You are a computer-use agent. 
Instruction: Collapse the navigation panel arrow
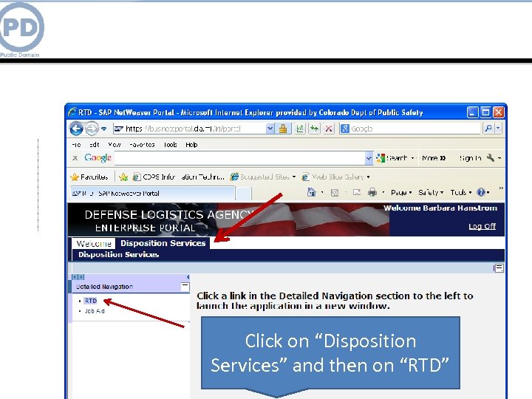[x=188, y=277]
